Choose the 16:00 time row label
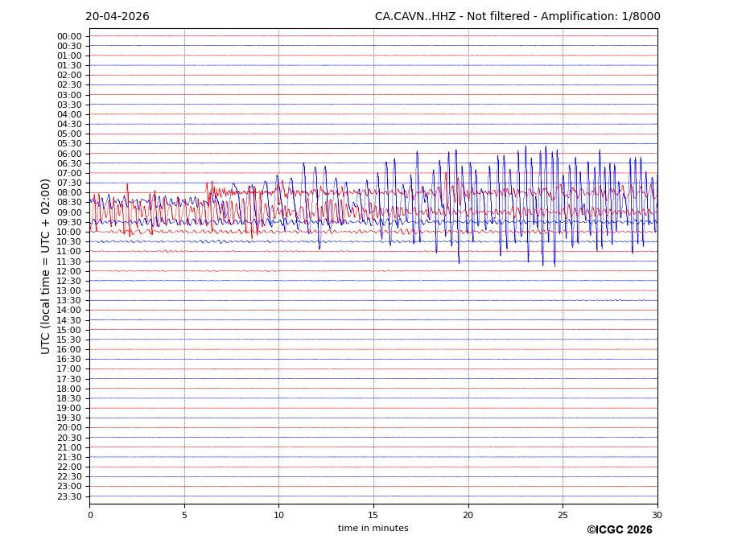Image resolution: width=746 pixels, height=560 pixels. (69, 349)
